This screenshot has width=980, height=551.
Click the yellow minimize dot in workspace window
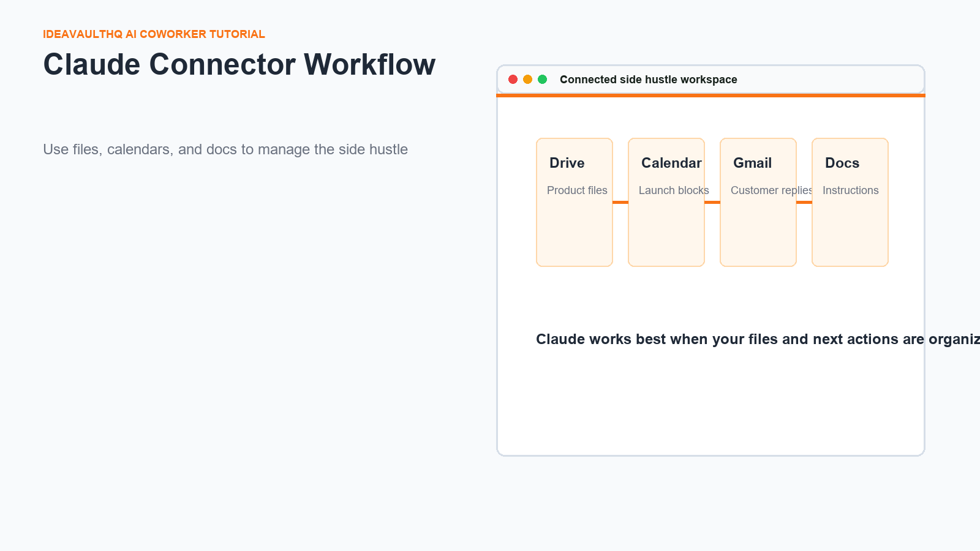coord(527,80)
